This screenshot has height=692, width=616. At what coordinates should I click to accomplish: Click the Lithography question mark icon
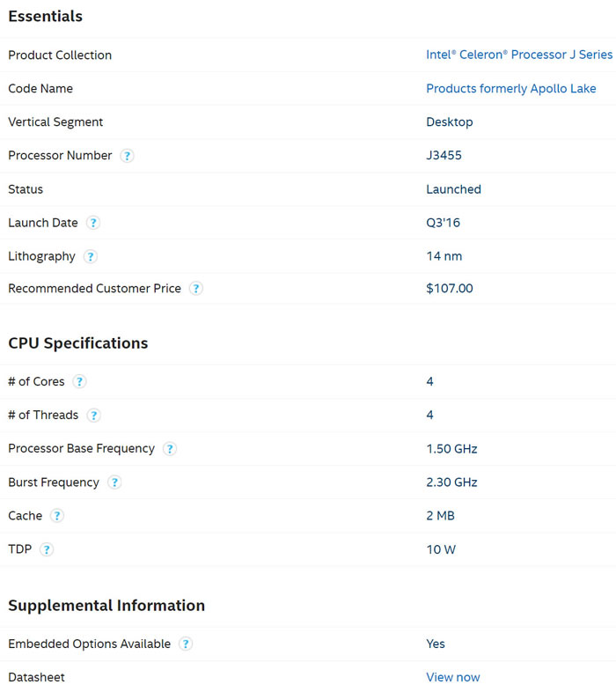coord(91,256)
